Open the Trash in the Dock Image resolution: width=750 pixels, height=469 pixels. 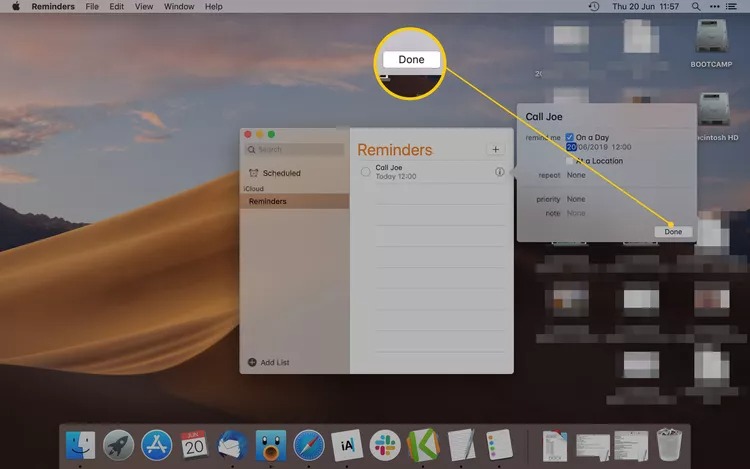tap(669, 445)
